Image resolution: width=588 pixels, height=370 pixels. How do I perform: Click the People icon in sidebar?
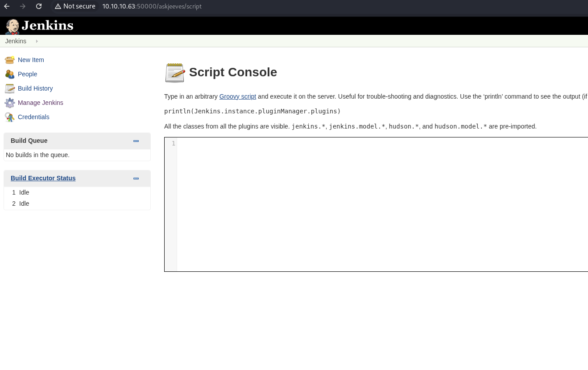pyautogui.click(x=9, y=74)
